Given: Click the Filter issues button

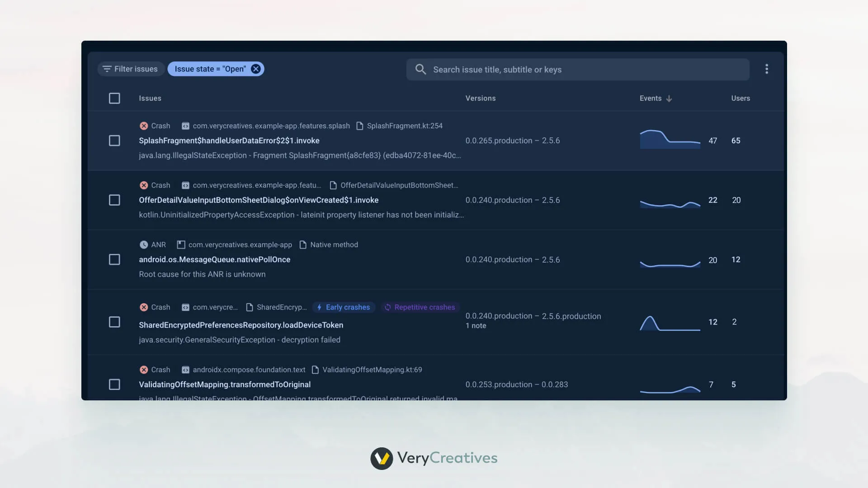Looking at the screenshot, I should (x=131, y=69).
